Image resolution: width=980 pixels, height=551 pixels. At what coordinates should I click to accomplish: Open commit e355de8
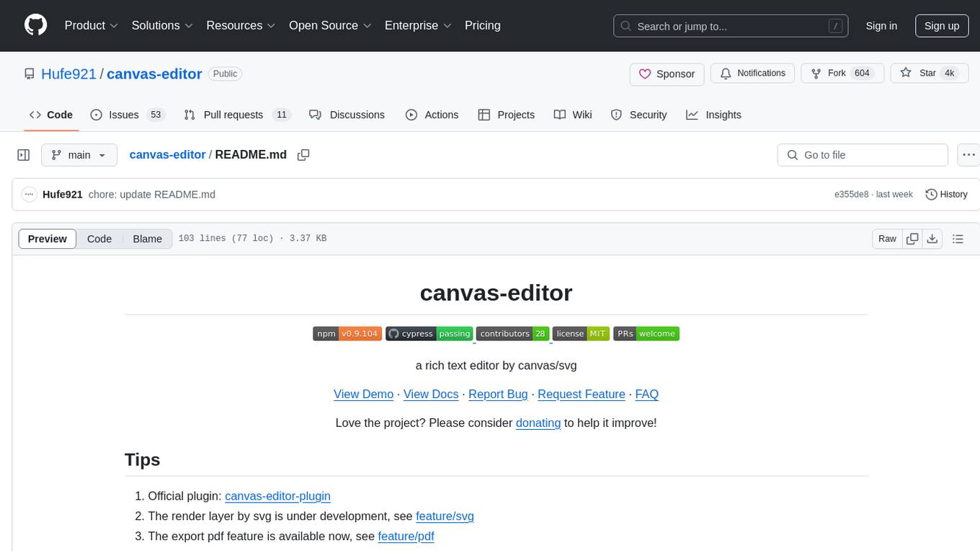(852, 195)
